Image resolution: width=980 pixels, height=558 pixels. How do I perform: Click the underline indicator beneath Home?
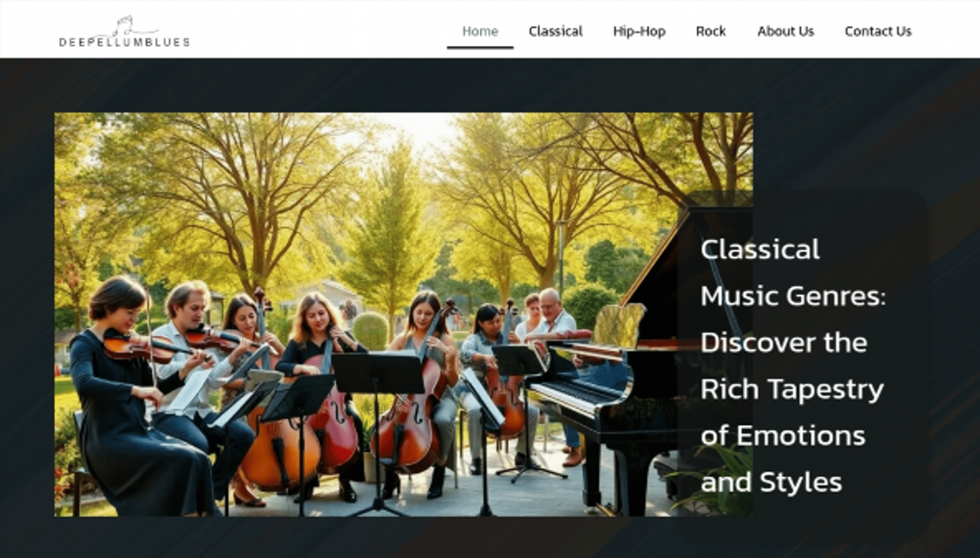[x=480, y=47]
